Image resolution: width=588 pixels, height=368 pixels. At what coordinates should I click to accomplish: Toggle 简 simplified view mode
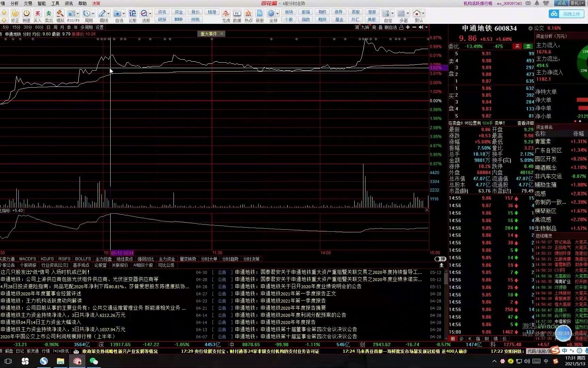tap(357, 27)
